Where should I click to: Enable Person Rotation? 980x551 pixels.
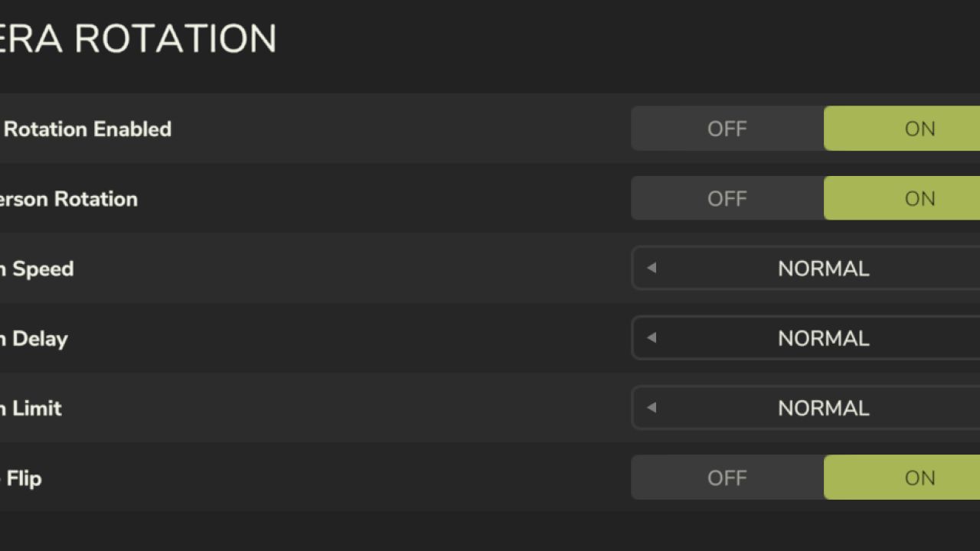[x=919, y=198]
